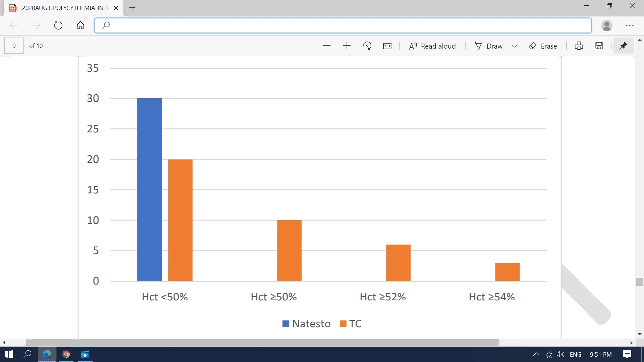
Task: Open the blue video app in taskbar
Action: click(x=86, y=354)
